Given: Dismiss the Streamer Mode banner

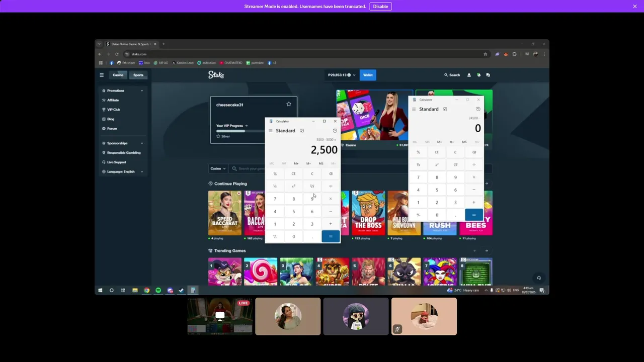Looking at the screenshot, I should point(635,7).
